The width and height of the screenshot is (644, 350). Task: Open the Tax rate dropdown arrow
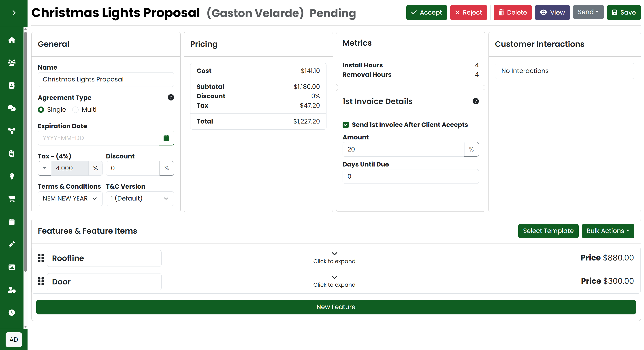(45, 168)
